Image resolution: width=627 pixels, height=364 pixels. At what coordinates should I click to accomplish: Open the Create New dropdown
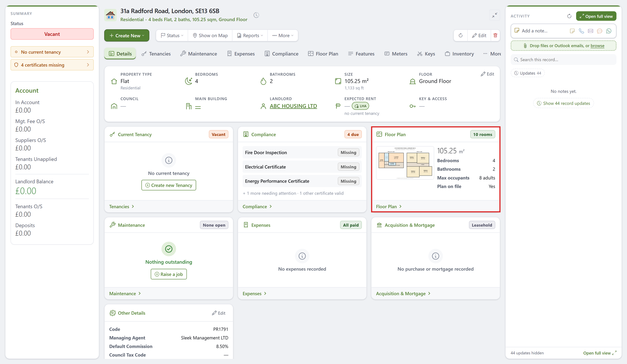click(127, 35)
